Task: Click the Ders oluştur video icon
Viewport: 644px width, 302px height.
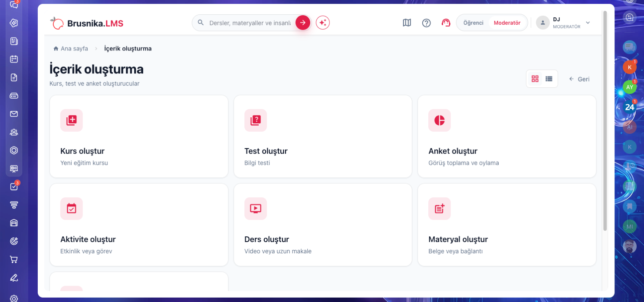Action: tap(256, 209)
